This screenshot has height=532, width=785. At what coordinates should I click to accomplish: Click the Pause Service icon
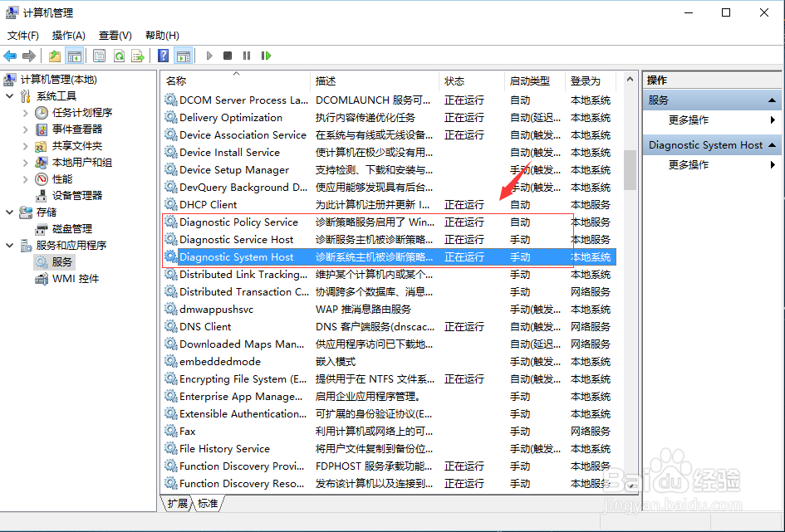(x=246, y=56)
